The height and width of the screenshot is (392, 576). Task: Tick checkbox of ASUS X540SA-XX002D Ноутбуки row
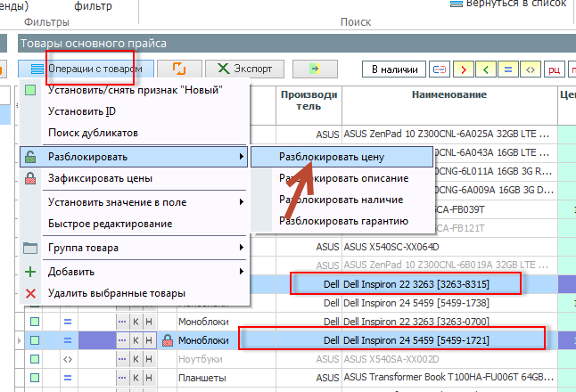pyautogui.click(x=35, y=359)
